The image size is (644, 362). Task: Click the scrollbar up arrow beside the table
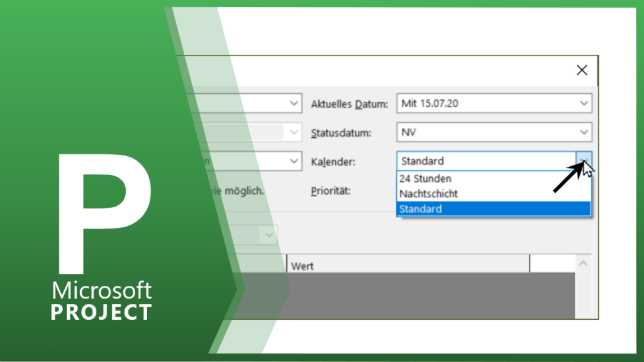click(583, 263)
